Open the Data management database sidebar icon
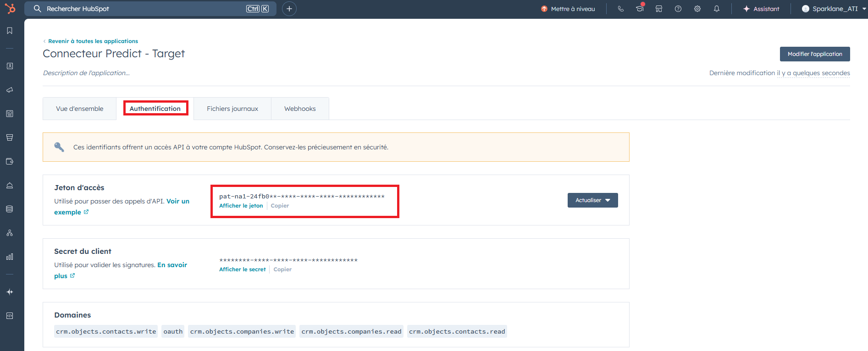 click(10, 209)
